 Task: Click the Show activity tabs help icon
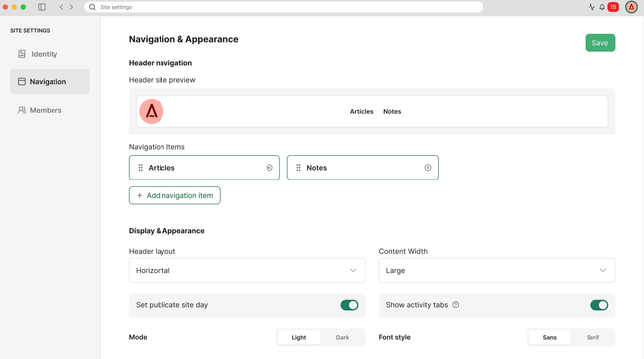point(456,305)
